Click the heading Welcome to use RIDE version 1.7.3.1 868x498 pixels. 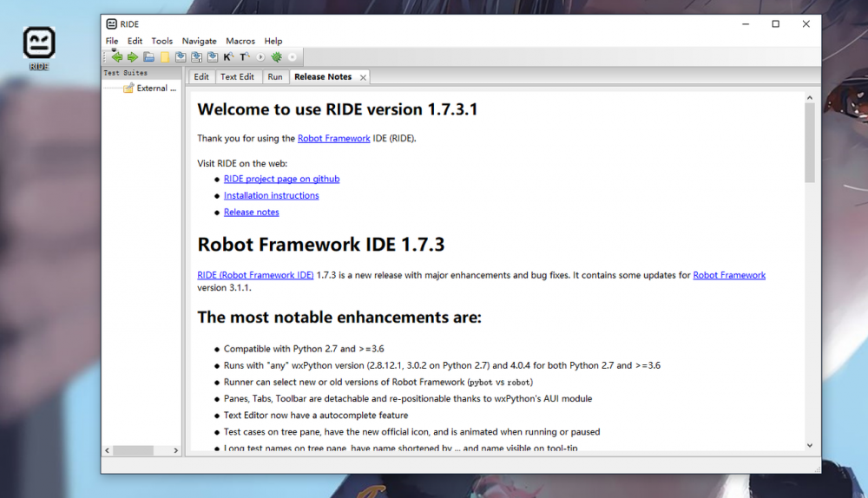pos(338,109)
